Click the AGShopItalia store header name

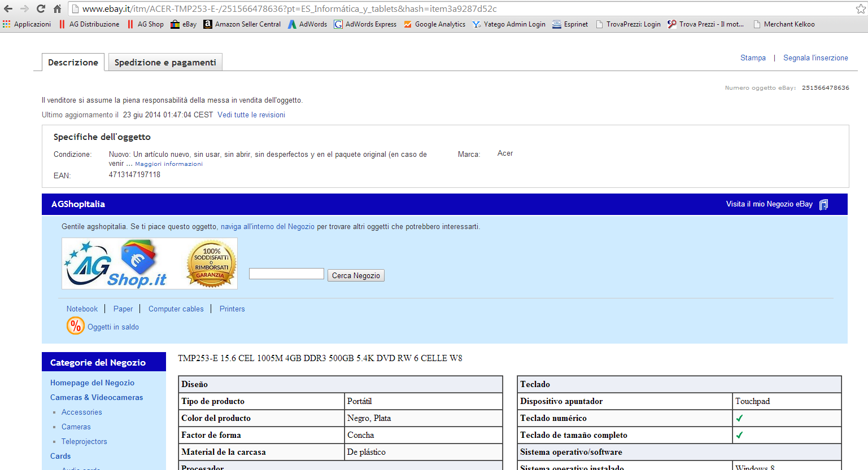(78, 204)
